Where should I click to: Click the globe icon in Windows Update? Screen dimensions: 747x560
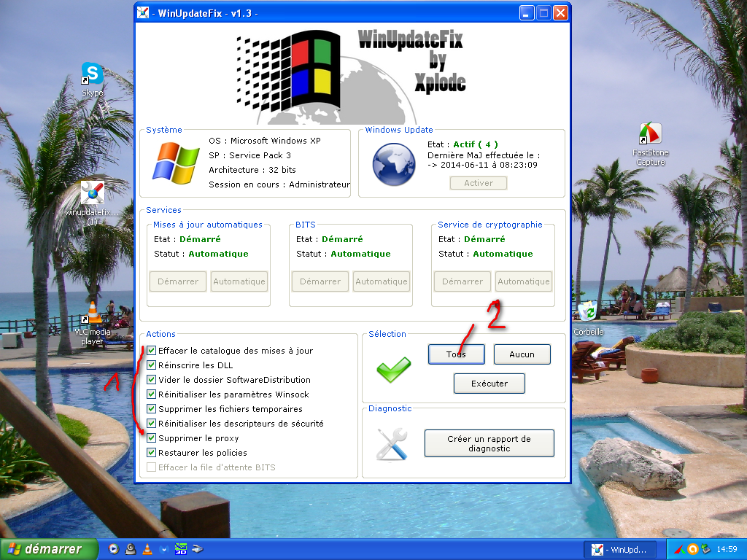pos(394,164)
